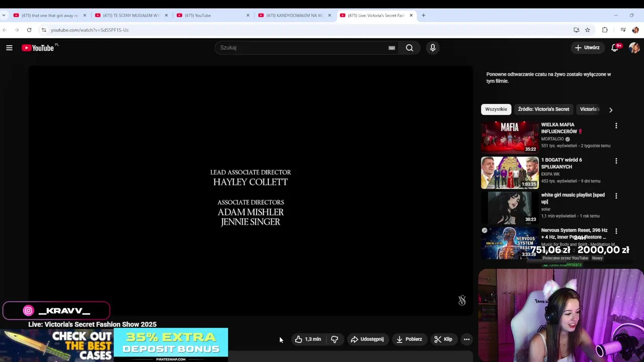Bookmark this page with star icon
The width and height of the screenshot is (644, 362).
coord(587,30)
